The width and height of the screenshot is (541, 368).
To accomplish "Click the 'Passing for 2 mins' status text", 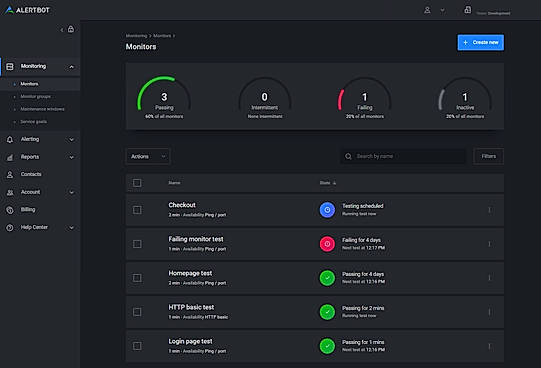I will pos(363,308).
